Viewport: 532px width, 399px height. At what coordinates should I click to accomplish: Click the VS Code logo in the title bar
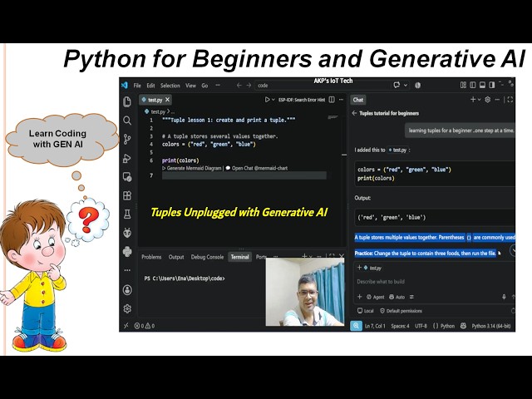pyautogui.click(x=125, y=85)
